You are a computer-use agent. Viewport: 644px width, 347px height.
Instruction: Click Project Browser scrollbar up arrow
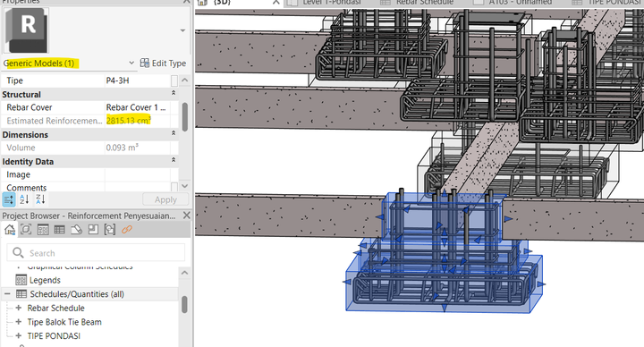coord(185,273)
